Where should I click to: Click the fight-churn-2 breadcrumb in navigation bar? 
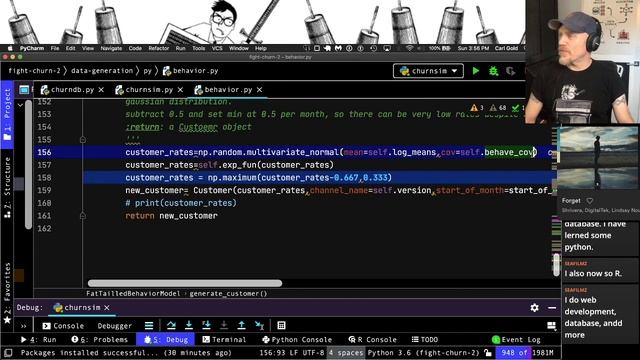coord(34,71)
